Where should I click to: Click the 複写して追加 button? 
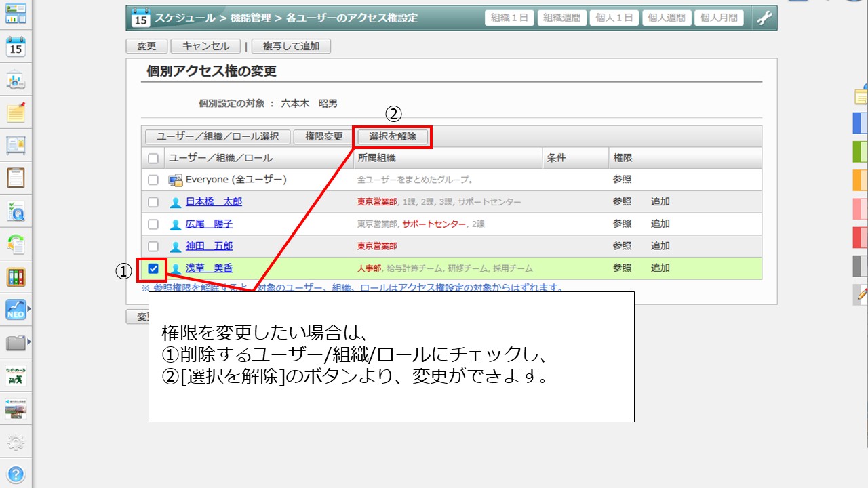tap(291, 46)
